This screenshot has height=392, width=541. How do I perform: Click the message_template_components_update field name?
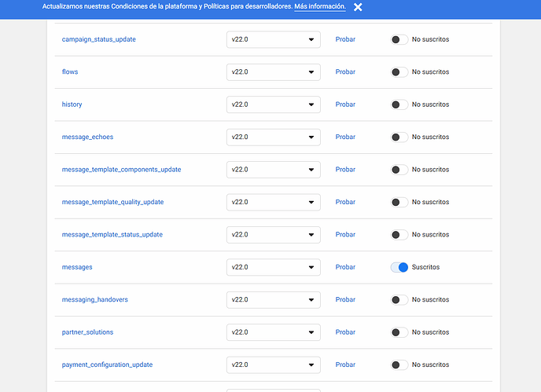pyautogui.click(x=121, y=170)
